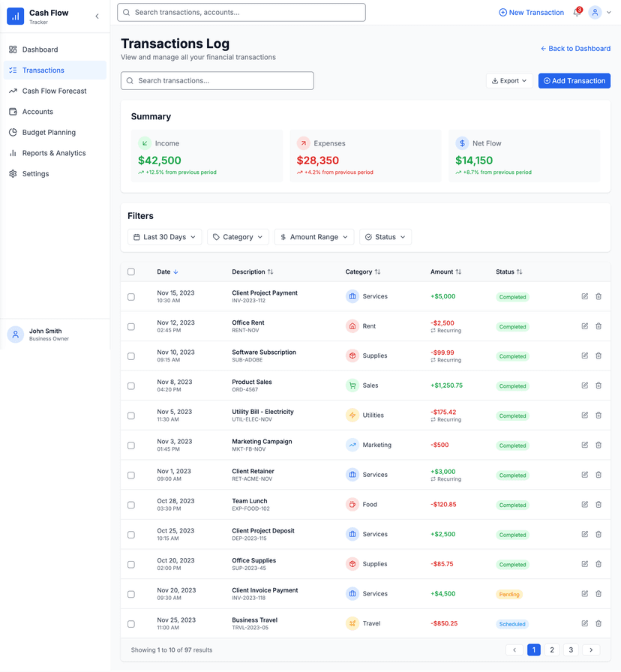This screenshot has height=672, width=621.
Task: Click the Cash Flow Tracker logo icon
Action: 15,16
